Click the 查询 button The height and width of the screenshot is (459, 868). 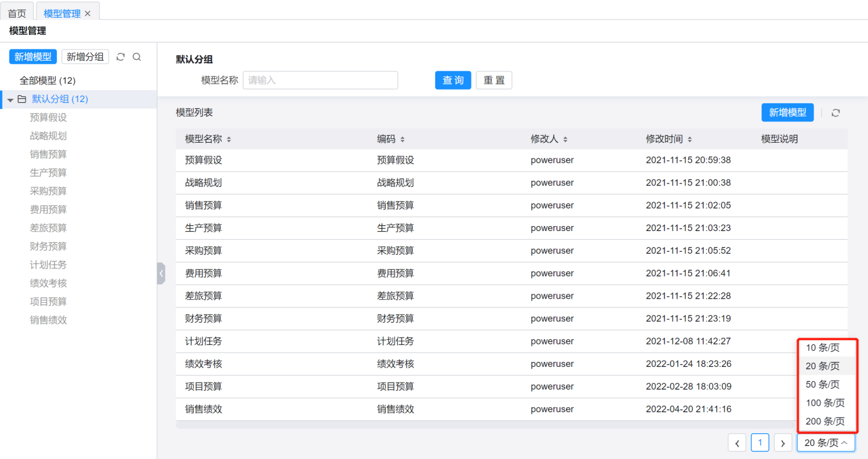point(453,80)
